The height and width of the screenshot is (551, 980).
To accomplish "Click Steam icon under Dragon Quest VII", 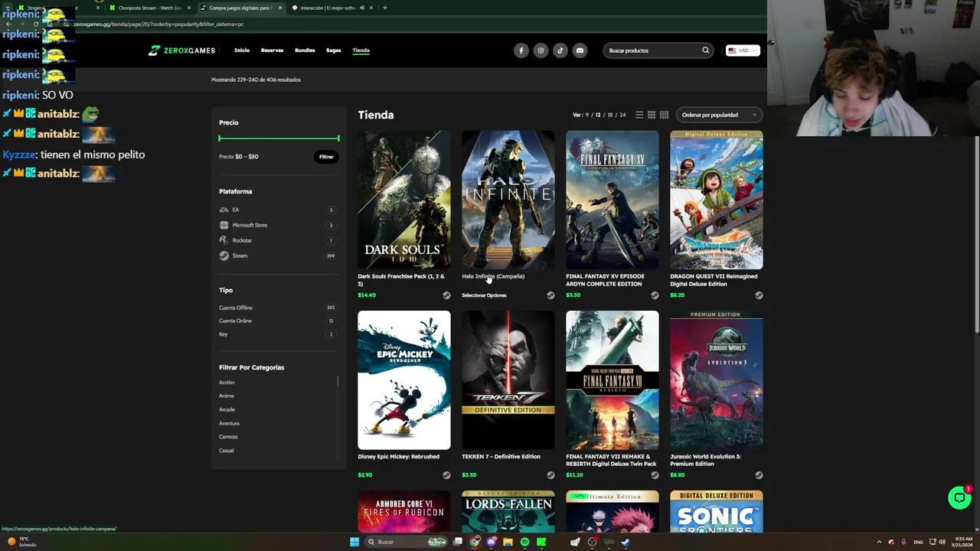I will pyautogui.click(x=759, y=295).
